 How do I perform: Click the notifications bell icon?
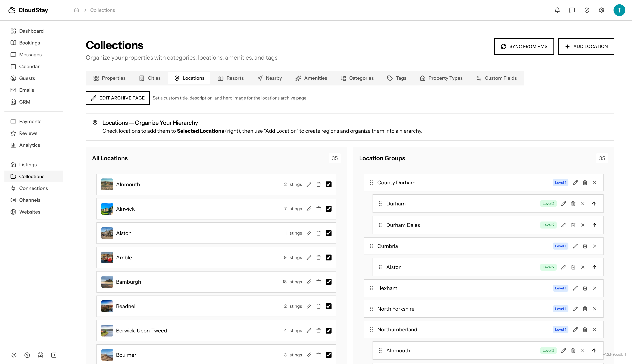(x=557, y=10)
